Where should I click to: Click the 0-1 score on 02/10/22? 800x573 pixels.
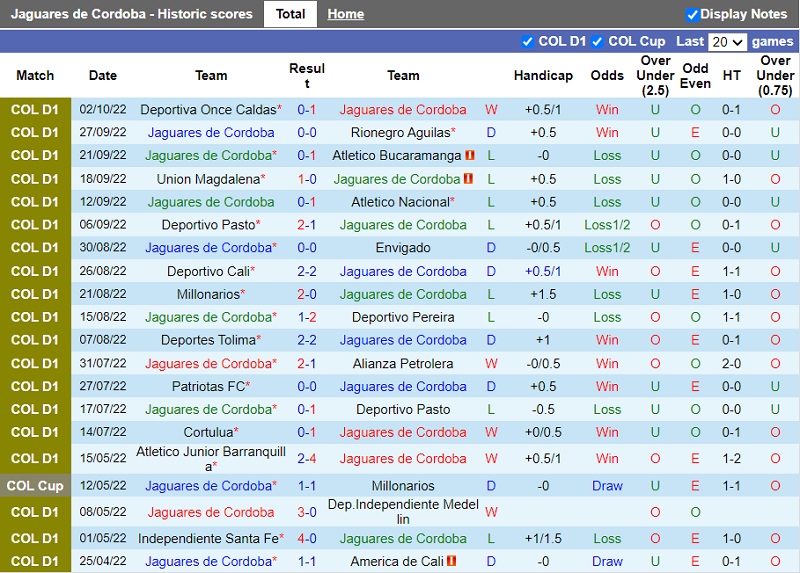pos(307,110)
